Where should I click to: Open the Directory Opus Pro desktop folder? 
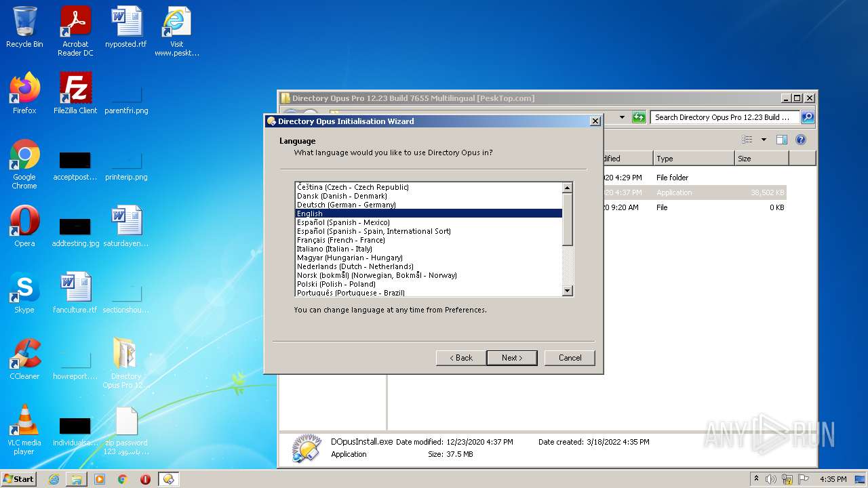click(x=126, y=363)
